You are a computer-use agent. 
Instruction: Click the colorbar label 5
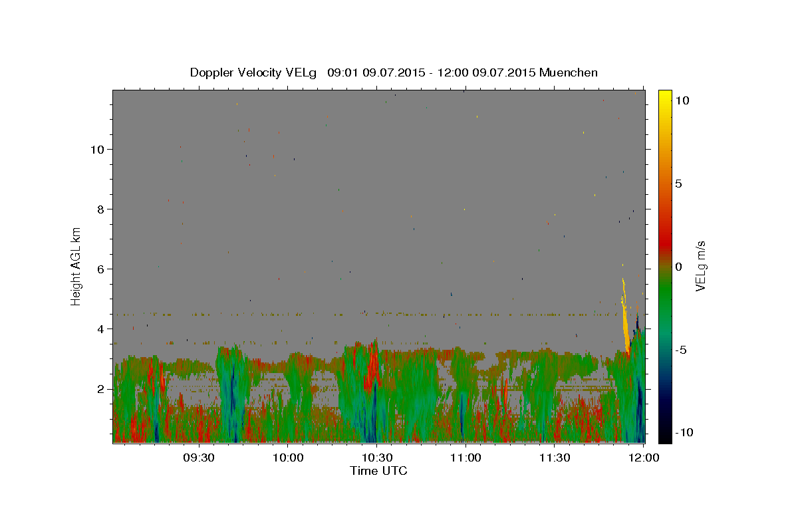pyautogui.click(x=678, y=183)
